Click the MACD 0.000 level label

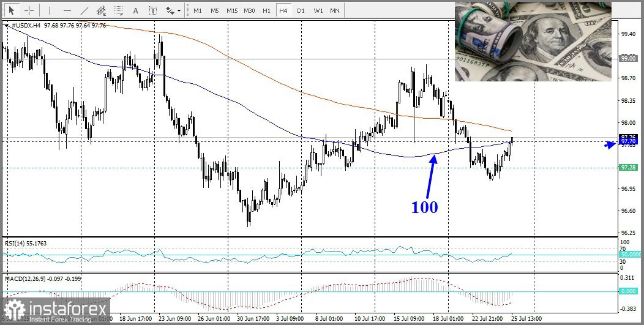click(629, 291)
